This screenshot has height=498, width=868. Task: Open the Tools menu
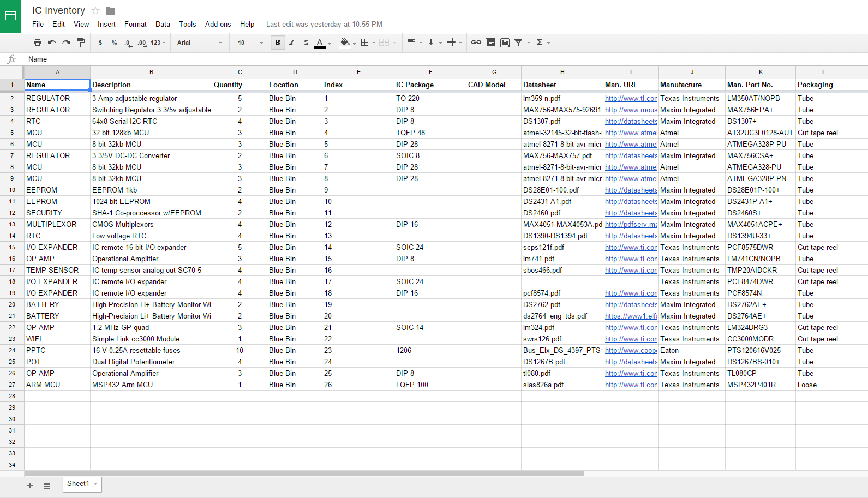[x=187, y=24]
